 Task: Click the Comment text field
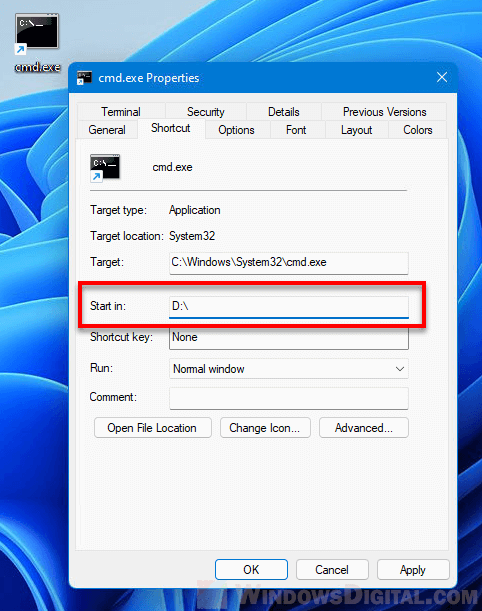(289, 398)
